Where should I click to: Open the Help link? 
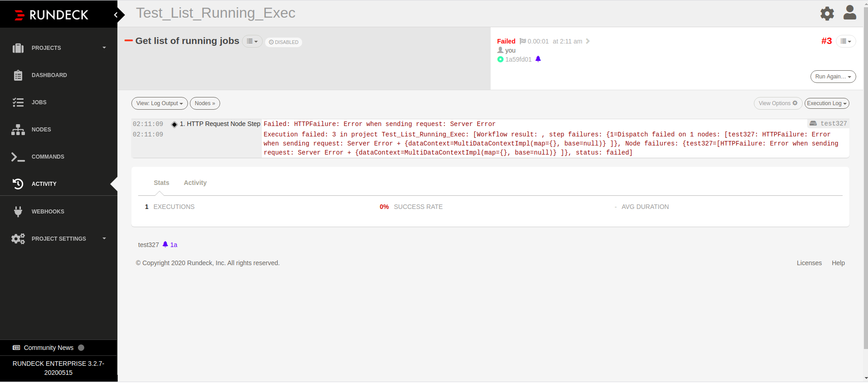point(838,263)
